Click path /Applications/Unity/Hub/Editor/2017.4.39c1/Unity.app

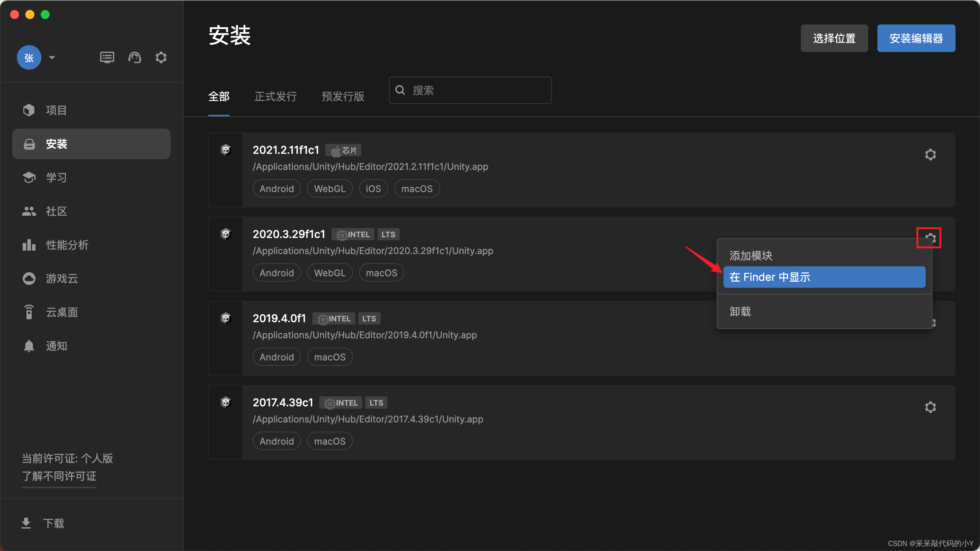coord(368,419)
